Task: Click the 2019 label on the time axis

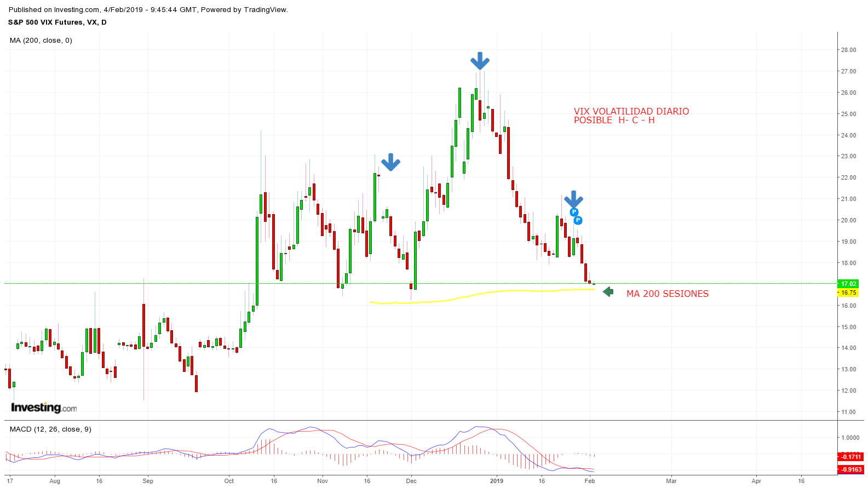Action: [496, 481]
